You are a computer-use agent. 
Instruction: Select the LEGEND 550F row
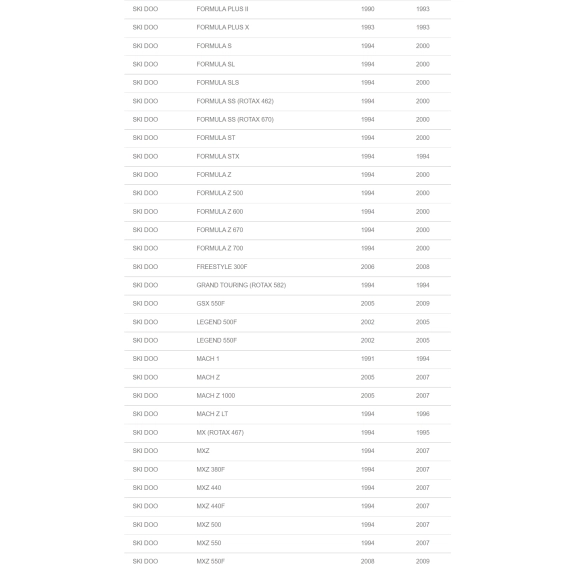(x=287, y=341)
